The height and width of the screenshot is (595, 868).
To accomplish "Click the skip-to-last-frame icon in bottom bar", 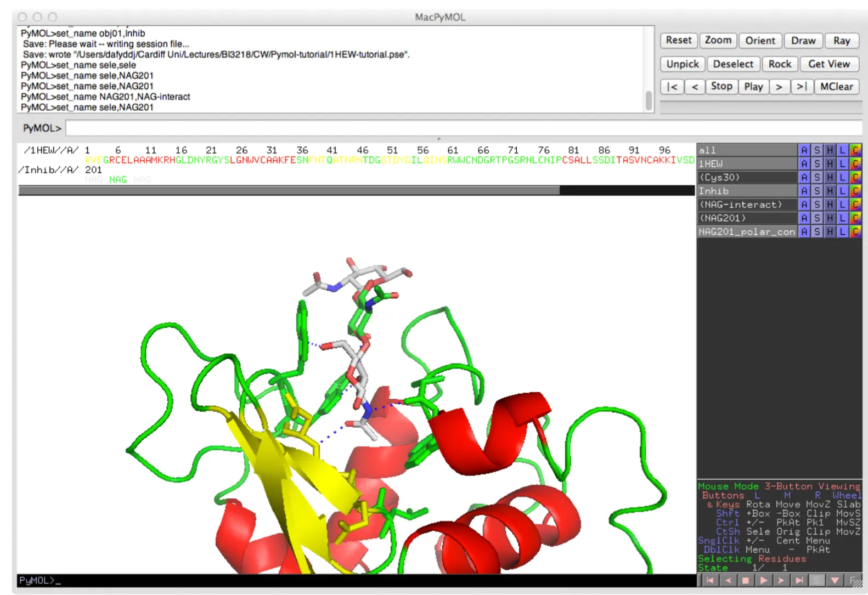I will (799, 580).
